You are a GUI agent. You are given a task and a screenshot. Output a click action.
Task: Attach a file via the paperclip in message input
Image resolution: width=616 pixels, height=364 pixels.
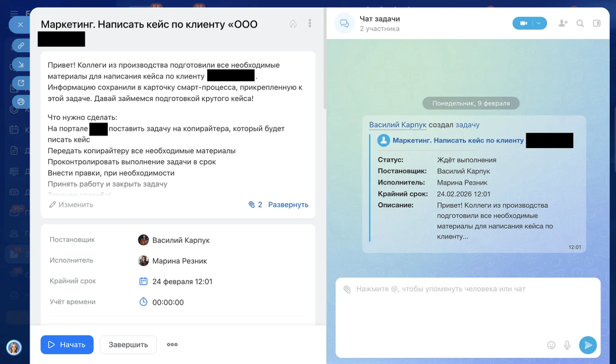348,289
